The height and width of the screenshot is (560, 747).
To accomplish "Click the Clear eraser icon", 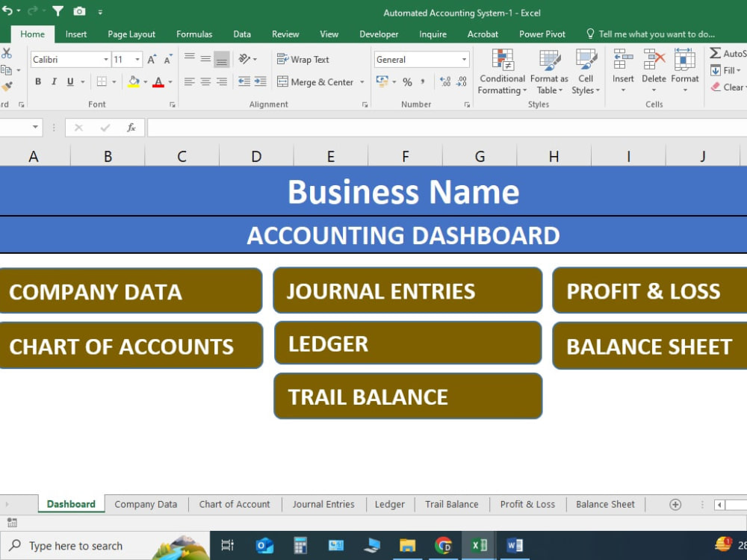I will click(716, 87).
